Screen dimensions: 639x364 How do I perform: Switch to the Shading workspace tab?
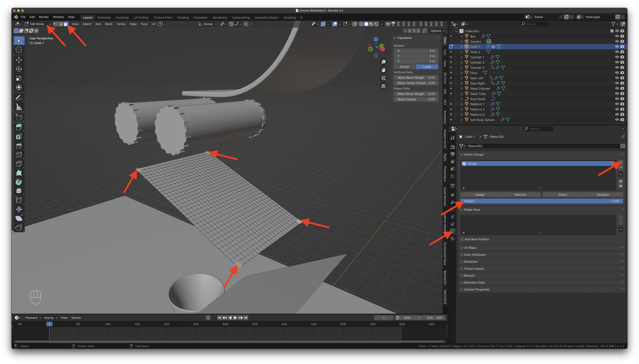click(183, 17)
